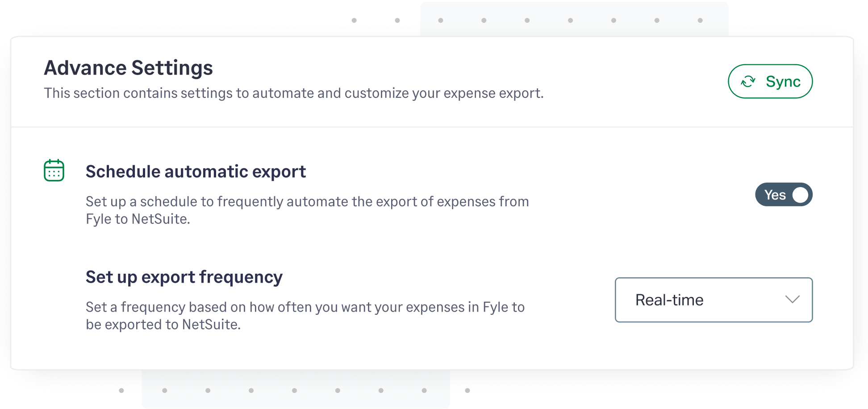The width and height of the screenshot is (868, 409).
Task: Select the Advance Settings section header
Action: pos(128,67)
